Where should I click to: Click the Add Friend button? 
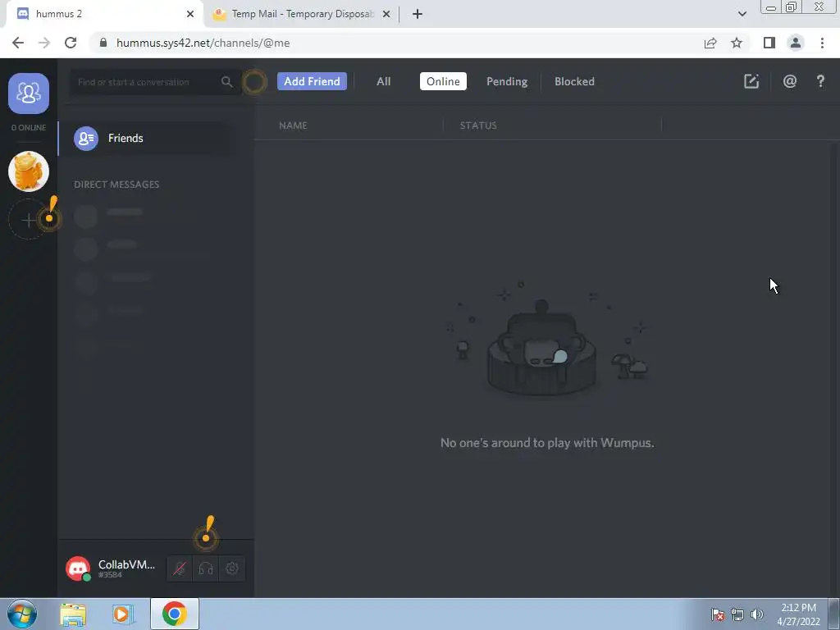pyautogui.click(x=312, y=81)
